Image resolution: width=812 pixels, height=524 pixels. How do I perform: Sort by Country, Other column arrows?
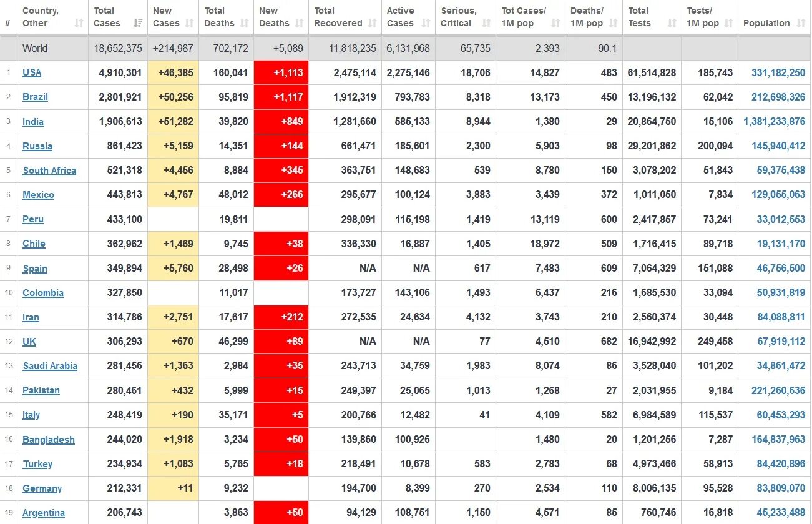[x=79, y=24]
